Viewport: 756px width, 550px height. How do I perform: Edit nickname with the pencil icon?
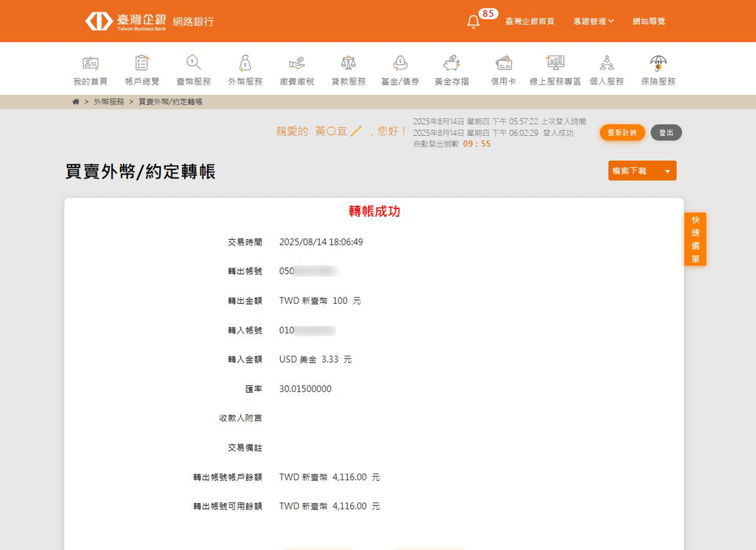[x=356, y=131]
